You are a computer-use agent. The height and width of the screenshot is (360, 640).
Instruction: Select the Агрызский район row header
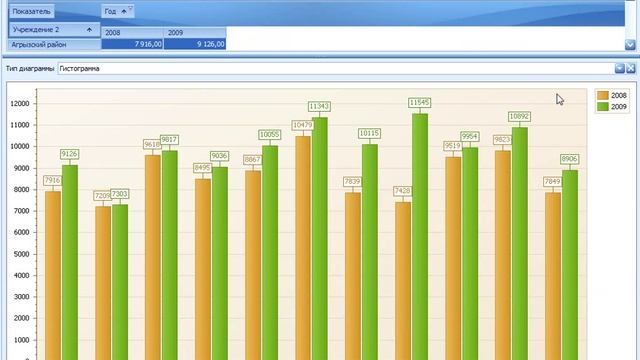55,44
